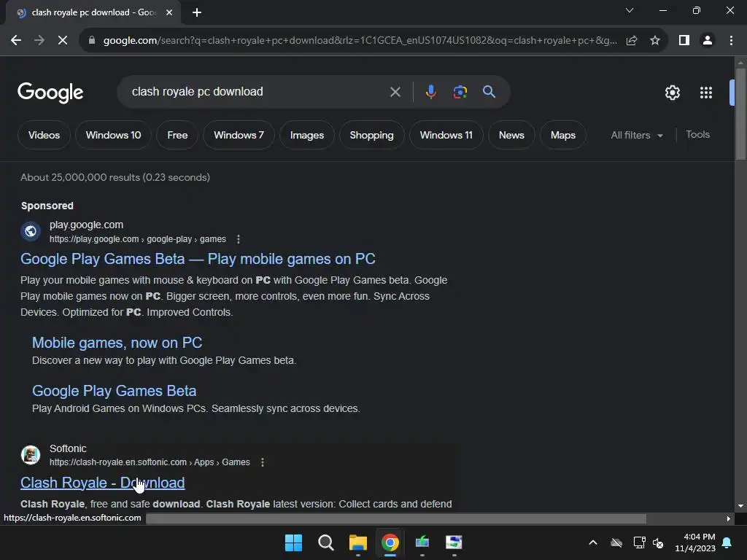The height and width of the screenshot is (560, 747).
Task: Open notifications bell in taskbar
Action: click(x=727, y=542)
